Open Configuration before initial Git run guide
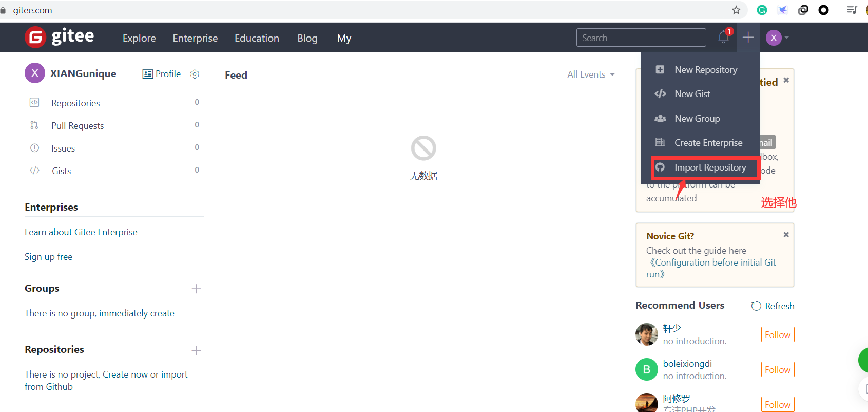This screenshot has width=868, height=412. click(711, 268)
